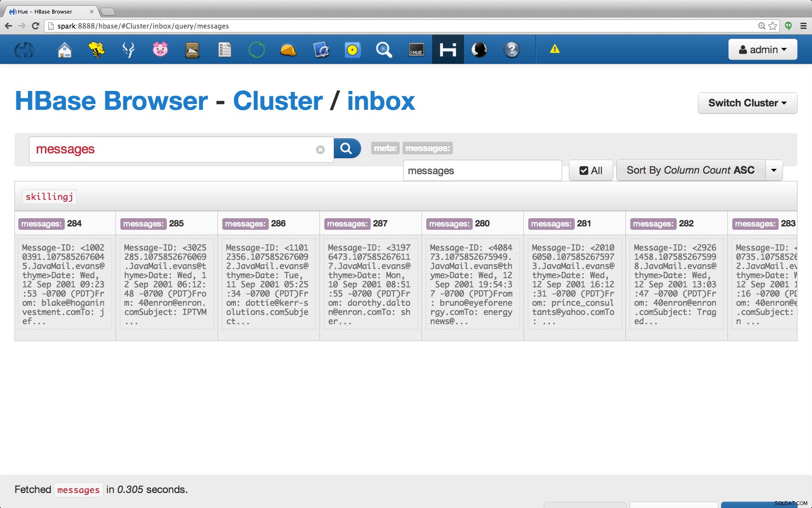Open the Switch Cluster dropdown
This screenshot has width=812, height=508.
tap(747, 103)
